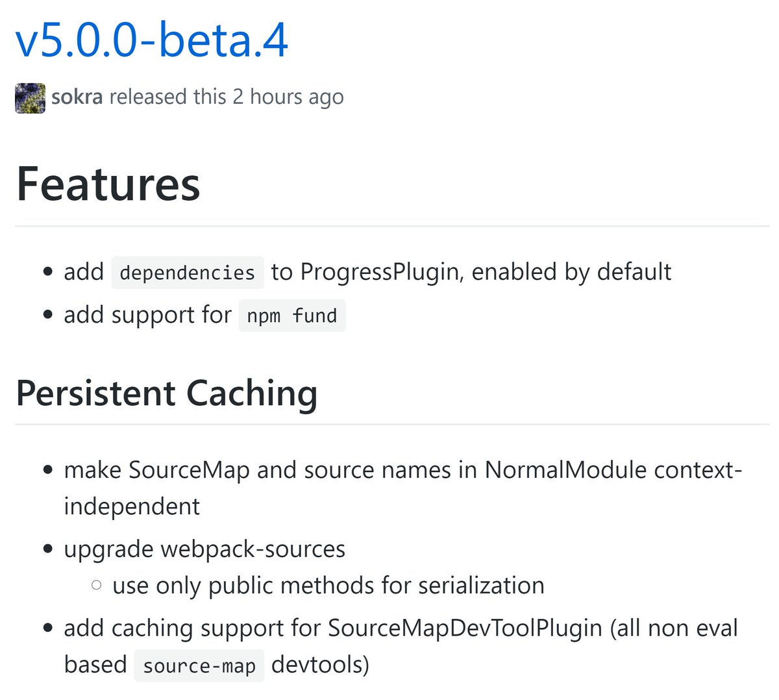Screen dimensions: 779x700
Task: Click the word "independent" on the wrapped line
Action: pyautogui.click(x=132, y=506)
